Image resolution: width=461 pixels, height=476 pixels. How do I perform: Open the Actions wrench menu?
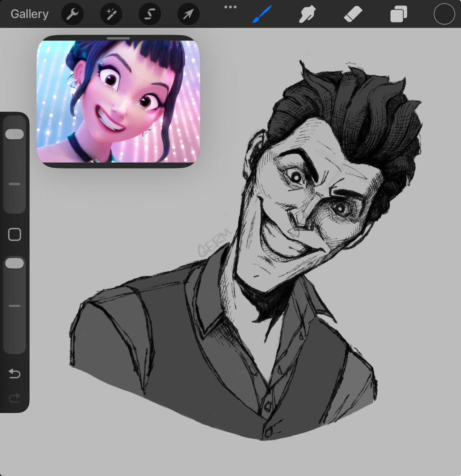click(x=73, y=15)
